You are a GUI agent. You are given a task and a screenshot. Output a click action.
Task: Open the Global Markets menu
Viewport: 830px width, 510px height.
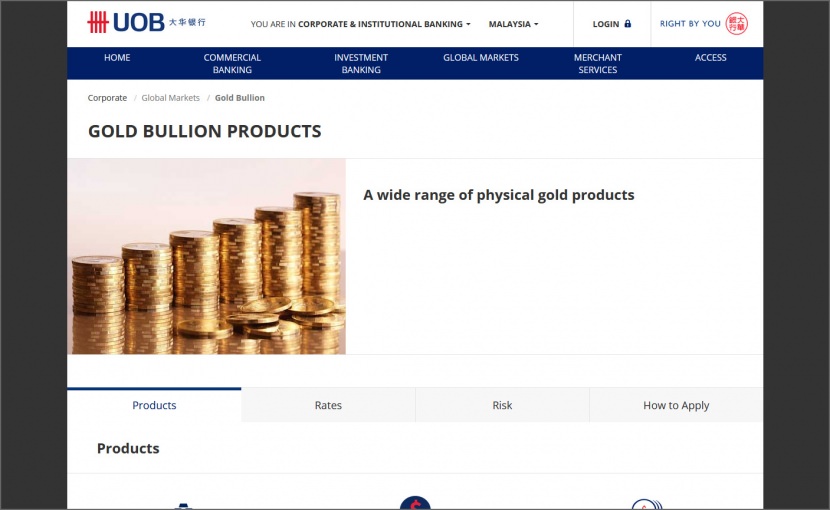pos(481,58)
